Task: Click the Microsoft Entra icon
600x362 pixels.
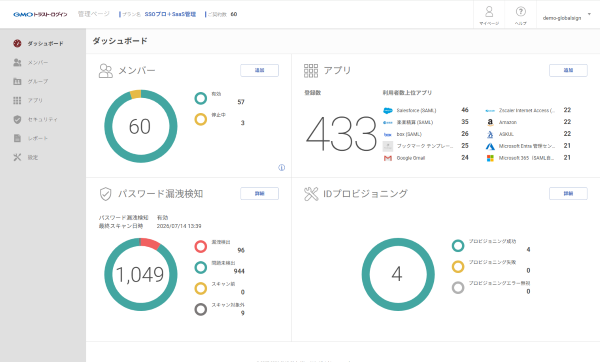Action: [x=490, y=146]
